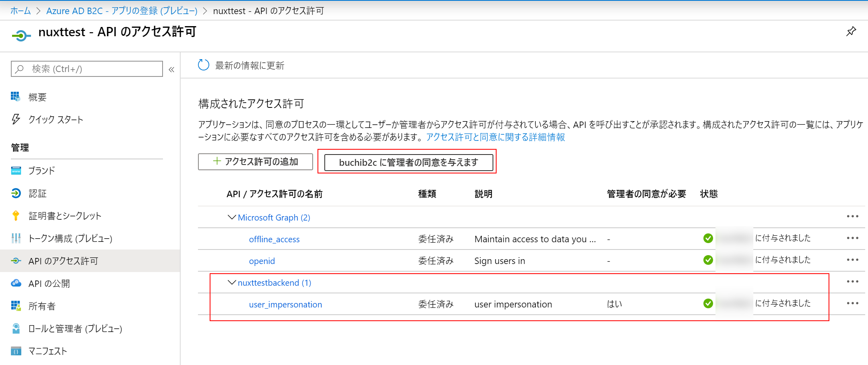Open the openid permission link
The image size is (868, 365).
click(x=262, y=261)
